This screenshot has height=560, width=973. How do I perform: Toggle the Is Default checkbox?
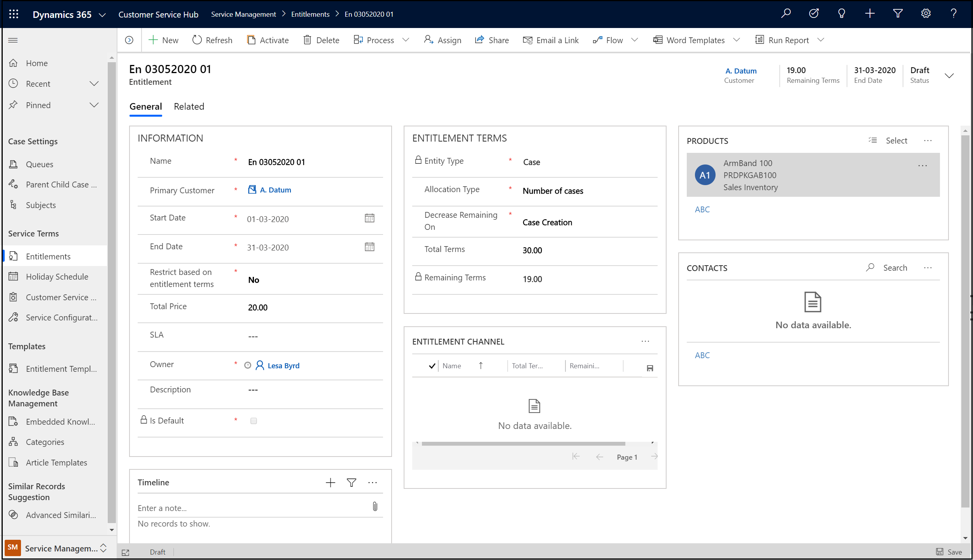coord(253,420)
